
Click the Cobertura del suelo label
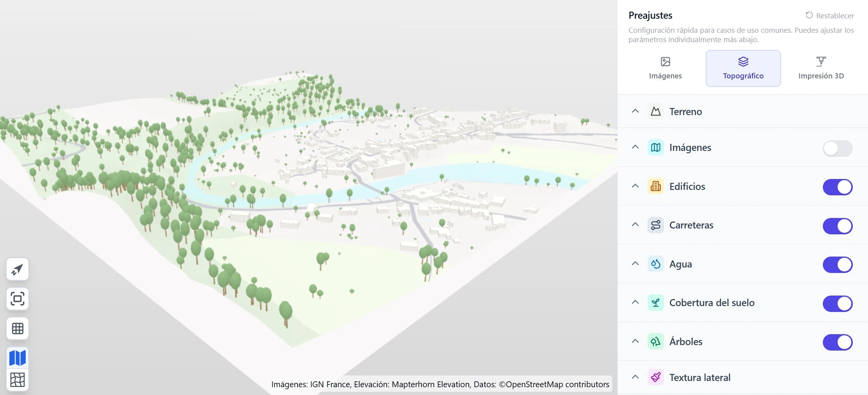(x=712, y=302)
